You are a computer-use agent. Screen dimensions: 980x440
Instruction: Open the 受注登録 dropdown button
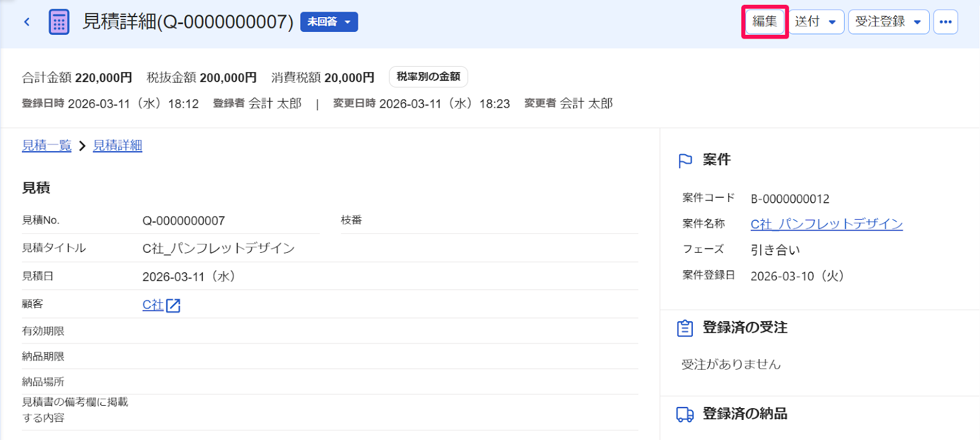coord(889,21)
